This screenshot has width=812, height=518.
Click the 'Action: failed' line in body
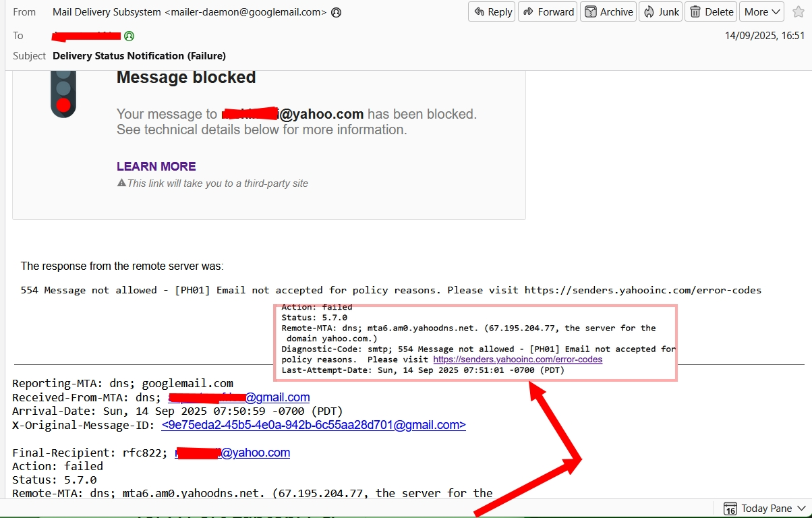pyautogui.click(x=57, y=466)
